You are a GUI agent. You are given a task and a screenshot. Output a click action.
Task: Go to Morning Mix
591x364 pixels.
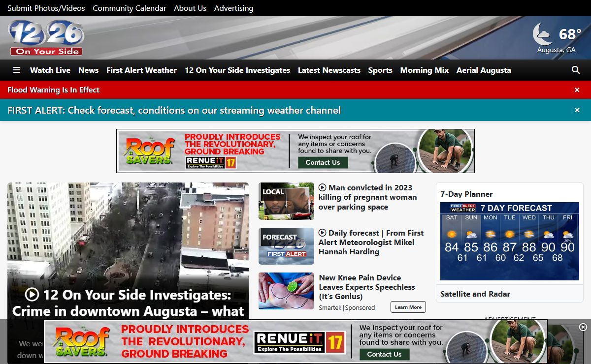click(425, 70)
